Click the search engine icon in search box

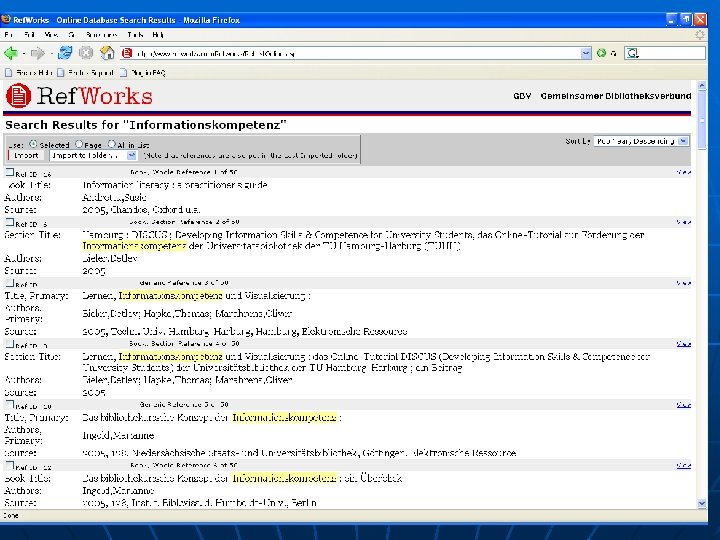(x=633, y=53)
